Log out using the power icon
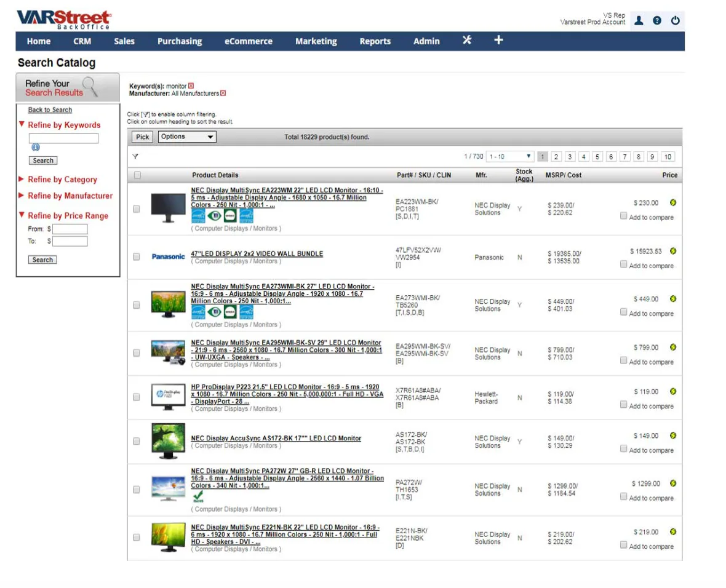 (x=676, y=20)
